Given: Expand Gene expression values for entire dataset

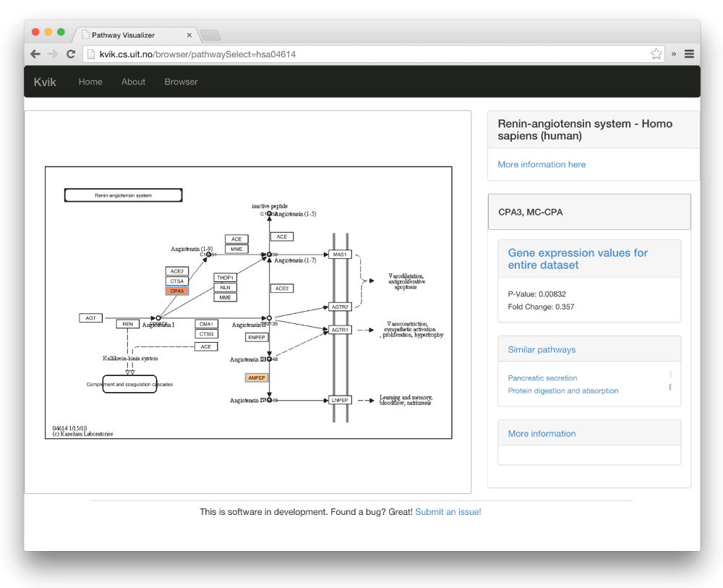Looking at the screenshot, I should click(578, 259).
